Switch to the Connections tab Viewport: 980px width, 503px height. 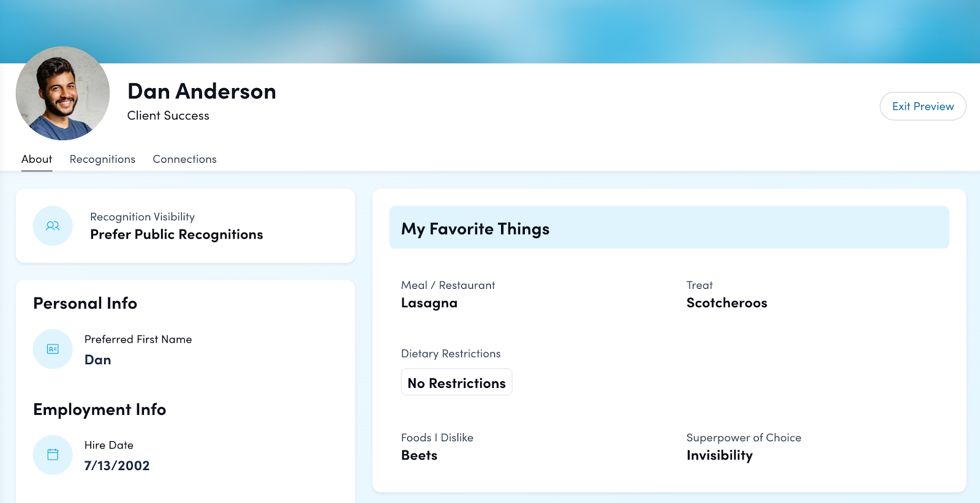coord(184,159)
